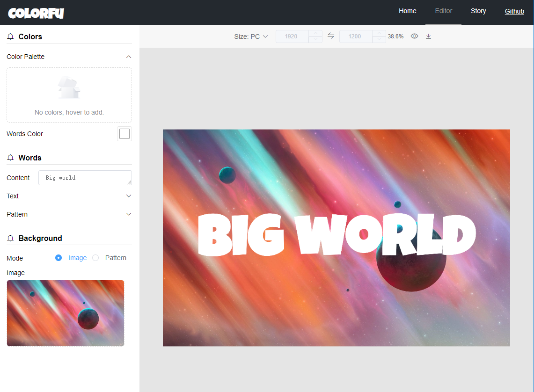This screenshot has height=392, width=534.
Task: Click the bell icon beside Background
Action: [11, 238]
